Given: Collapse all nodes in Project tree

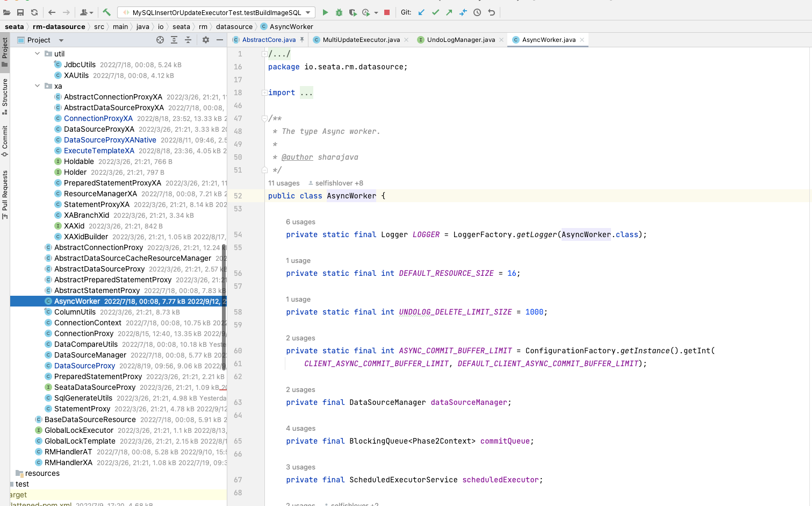Looking at the screenshot, I should pyautogui.click(x=188, y=40).
